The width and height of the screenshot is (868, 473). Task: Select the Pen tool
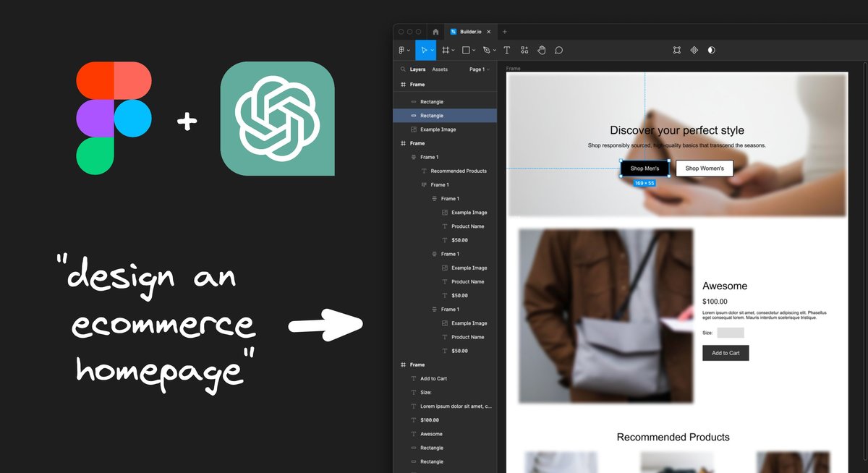point(485,50)
